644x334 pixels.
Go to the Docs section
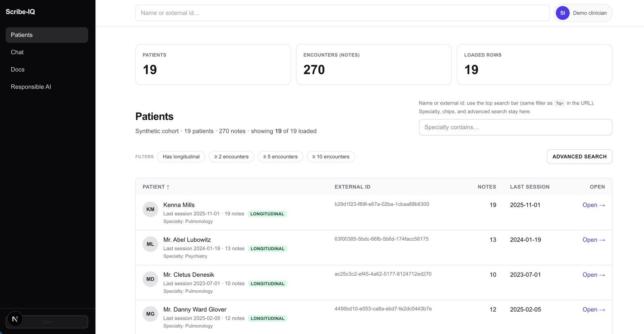pos(47,70)
